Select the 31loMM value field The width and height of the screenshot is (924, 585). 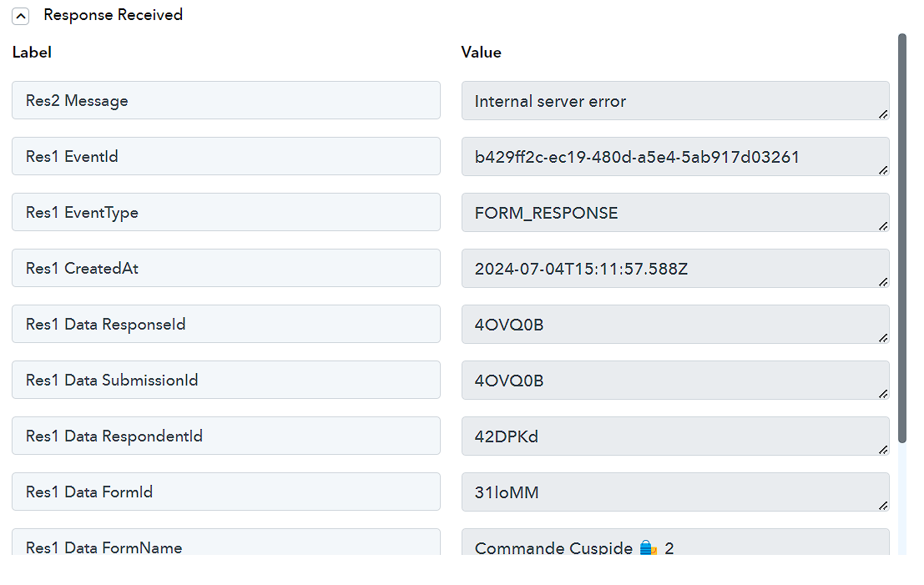pyautogui.click(x=675, y=492)
